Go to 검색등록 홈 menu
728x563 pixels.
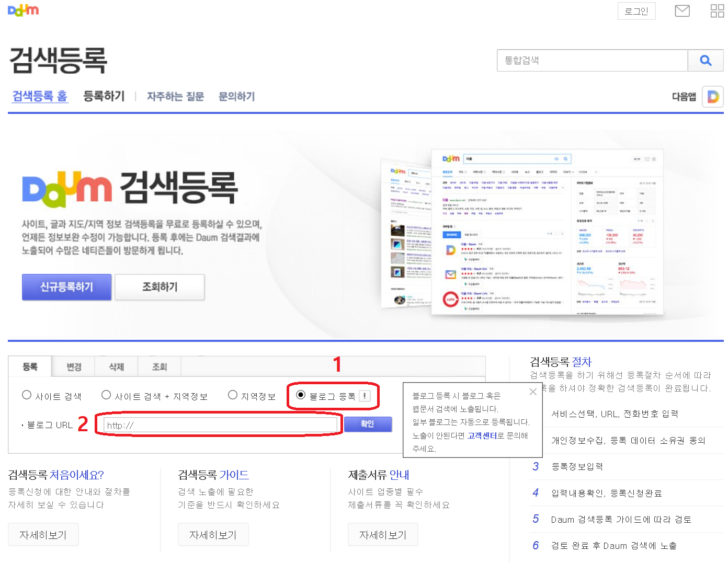click(x=40, y=96)
